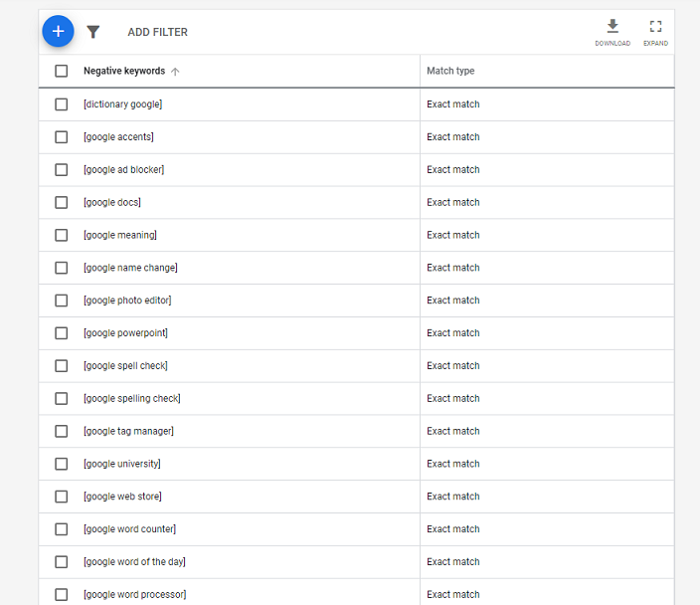Click the [google word processor] keyword
Image resolution: width=700 pixels, height=605 pixels.
point(135,595)
